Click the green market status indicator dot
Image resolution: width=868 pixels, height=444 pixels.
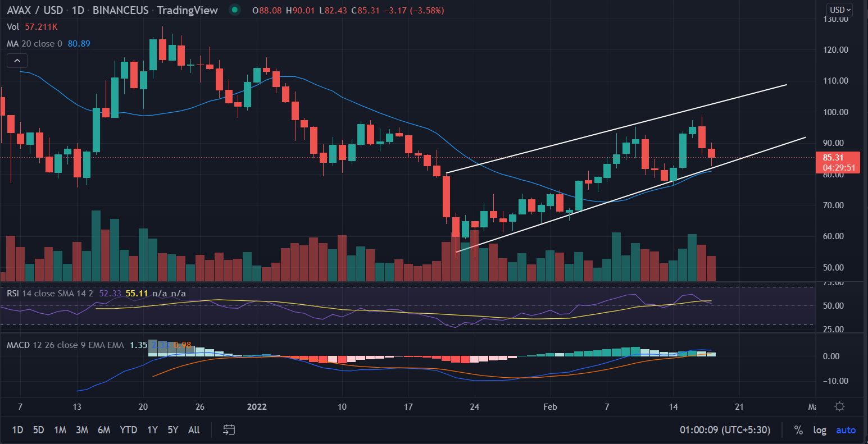(235, 10)
